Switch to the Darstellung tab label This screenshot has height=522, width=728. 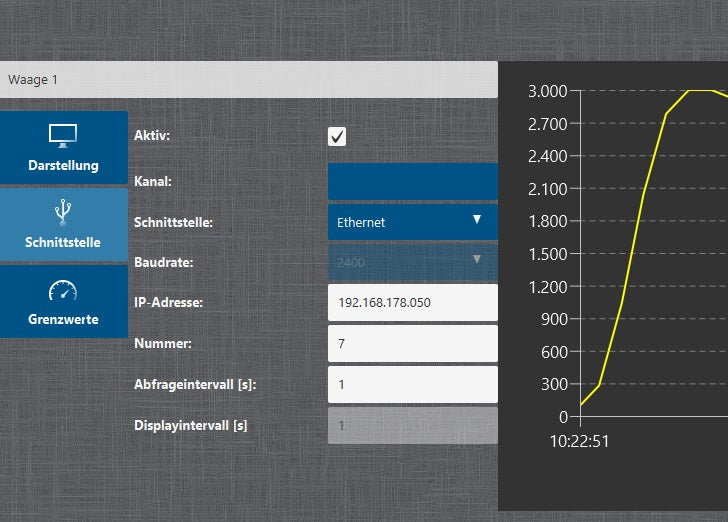pyautogui.click(x=63, y=165)
